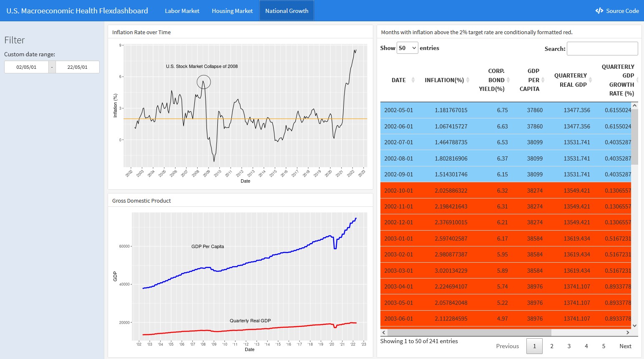Select the National Growth tab

[x=287, y=11]
